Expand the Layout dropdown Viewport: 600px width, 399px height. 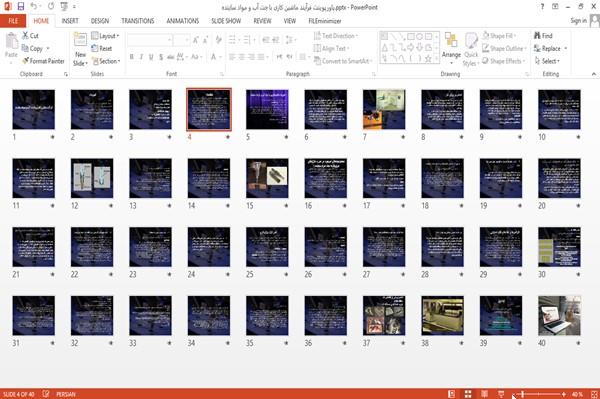105,36
